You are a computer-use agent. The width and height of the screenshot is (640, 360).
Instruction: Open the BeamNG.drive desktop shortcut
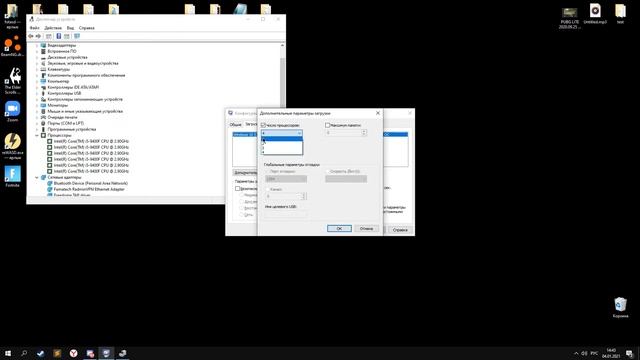coord(12,46)
